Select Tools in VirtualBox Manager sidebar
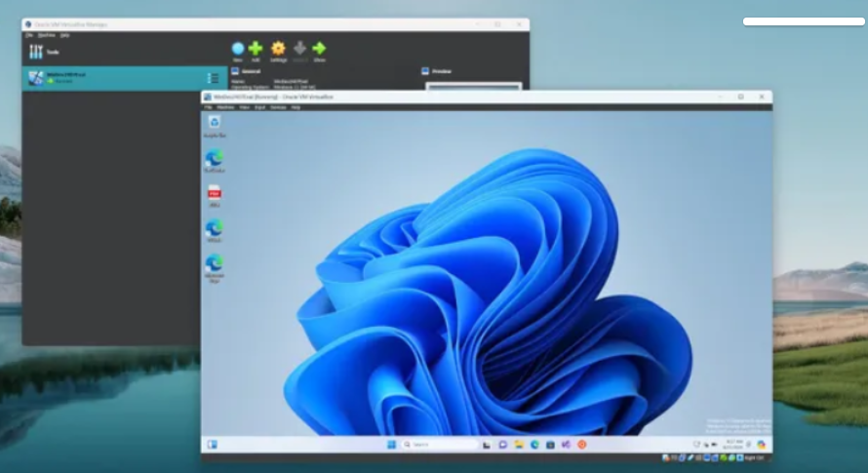The height and width of the screenshot is (473, 868). point(44,52)
